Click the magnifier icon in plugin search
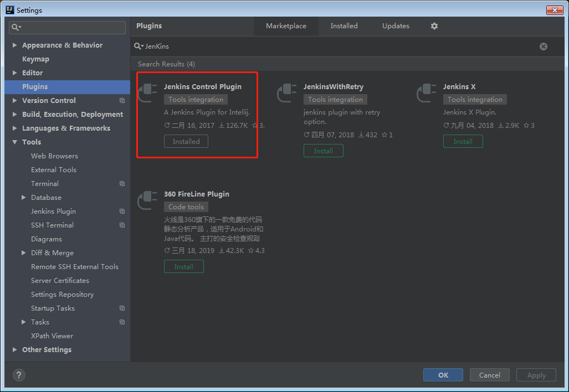This screenshot has height=392, width=569. [139, 47]
